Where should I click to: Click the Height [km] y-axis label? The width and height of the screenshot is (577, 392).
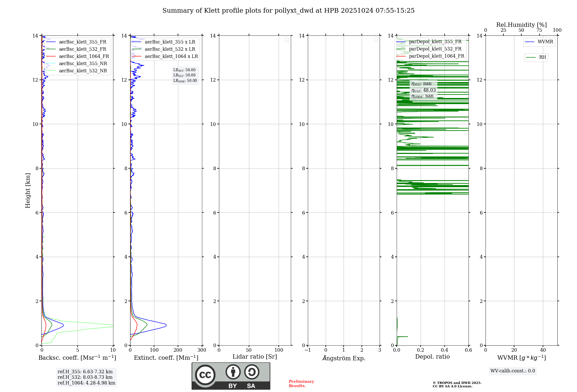[28, 191]
